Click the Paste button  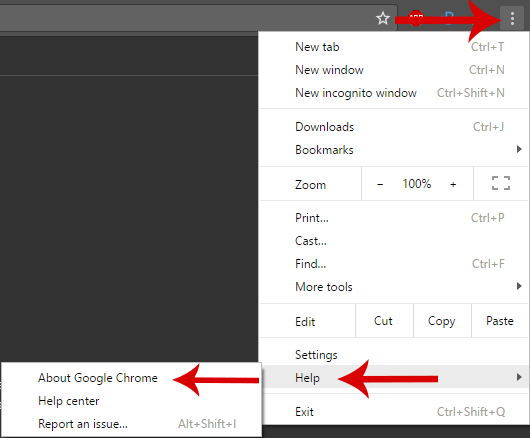point(500,320)
